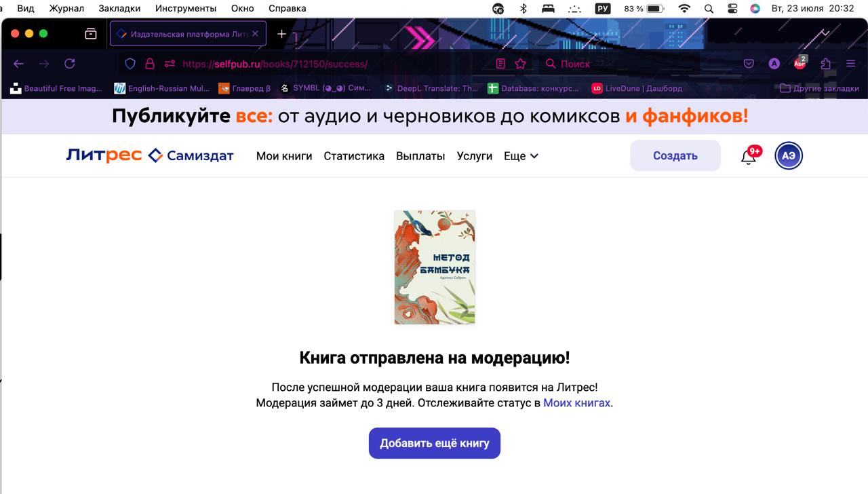
Task: Open the АЭ profile avatar menu
Action: click(x=789, y=155)
